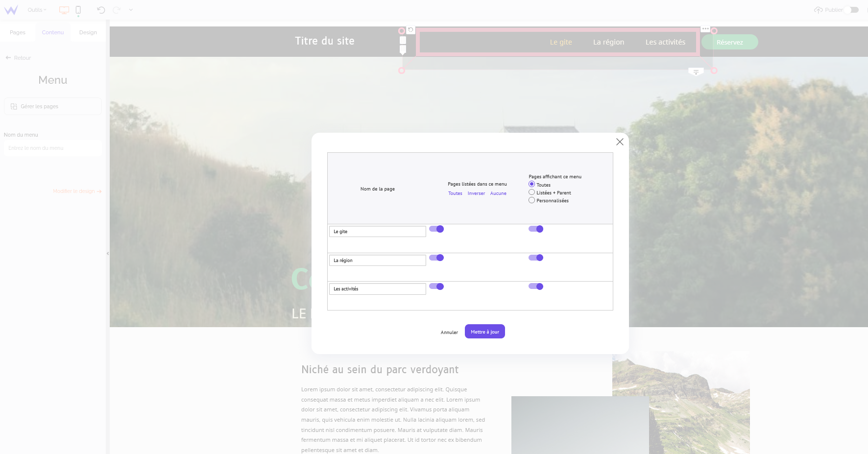Viewport: 868px width, 454px height.
Task: Click the Inverser link
Action: [x=476, y=193]
